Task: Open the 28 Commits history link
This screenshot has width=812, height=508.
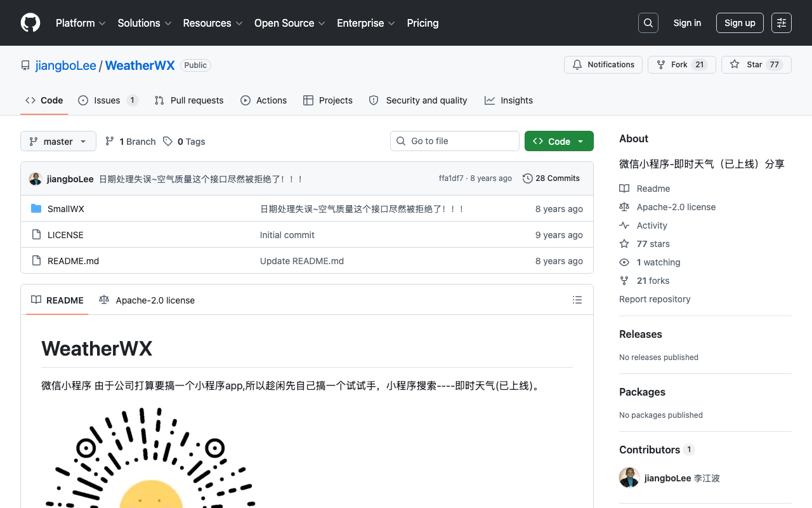Action: pyautogui.click(x=551, y=178)
